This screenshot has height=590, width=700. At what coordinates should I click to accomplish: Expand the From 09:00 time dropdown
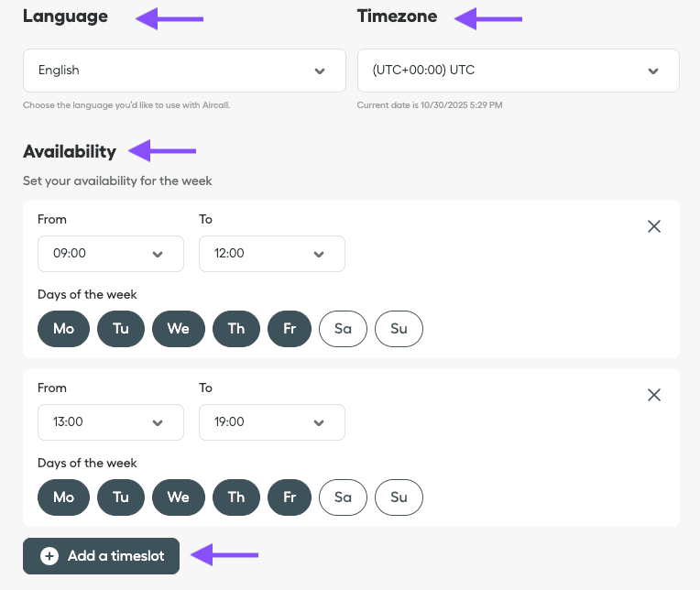click(x=110, y=254)
